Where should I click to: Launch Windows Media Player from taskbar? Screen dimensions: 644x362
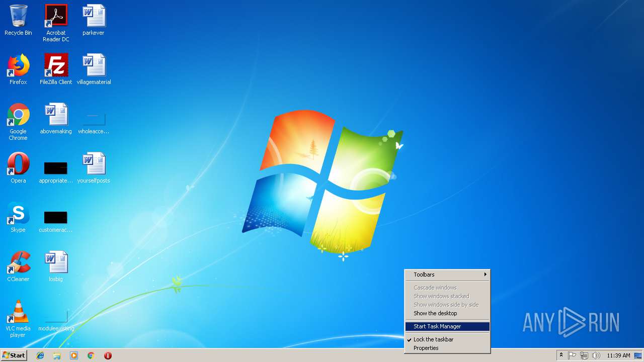point(74,355)
